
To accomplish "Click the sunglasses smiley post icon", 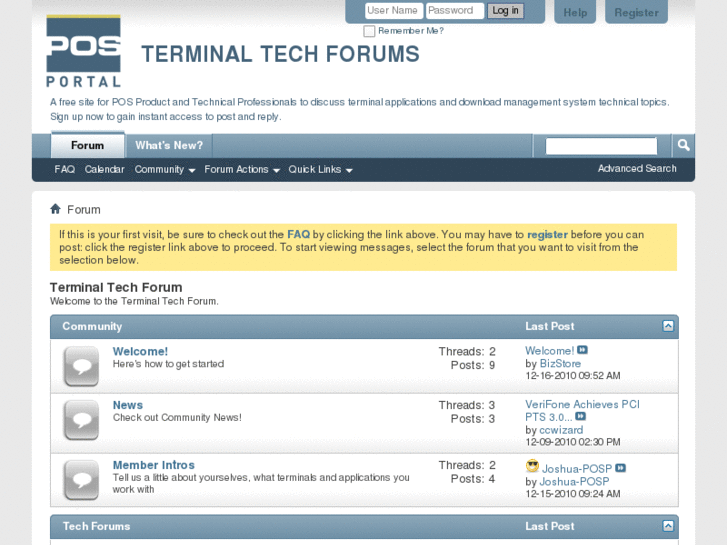I will coord(532,466).
